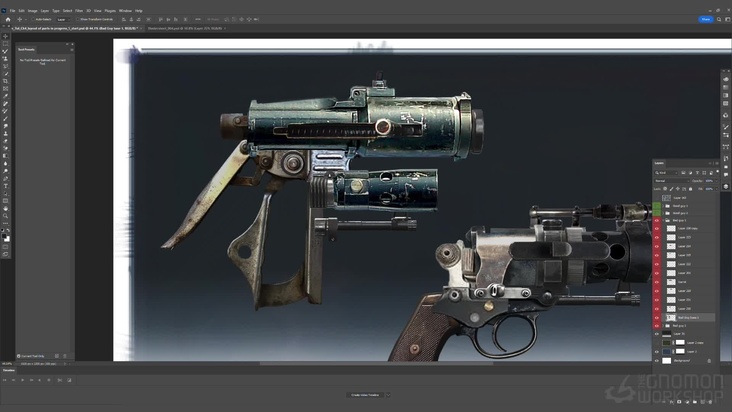This screenshot has height=412, width=732.
Task: Select the Rectangular Marquee tool
Action: [5, 44]
